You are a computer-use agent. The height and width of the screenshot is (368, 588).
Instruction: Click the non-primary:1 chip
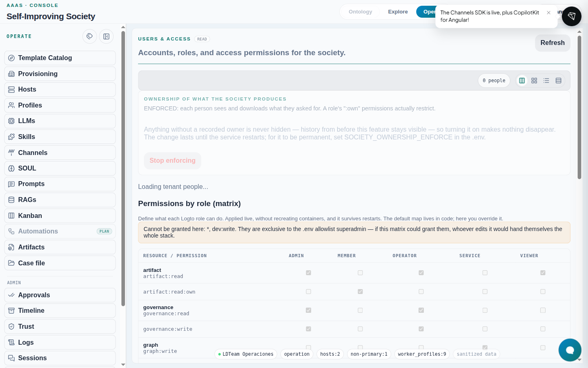pos(369,354)
